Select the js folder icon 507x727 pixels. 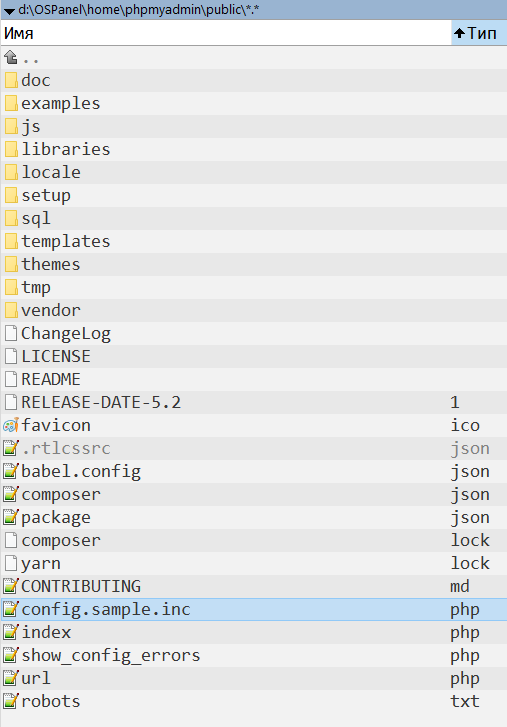pyautogui.click(x=11, y=126)
